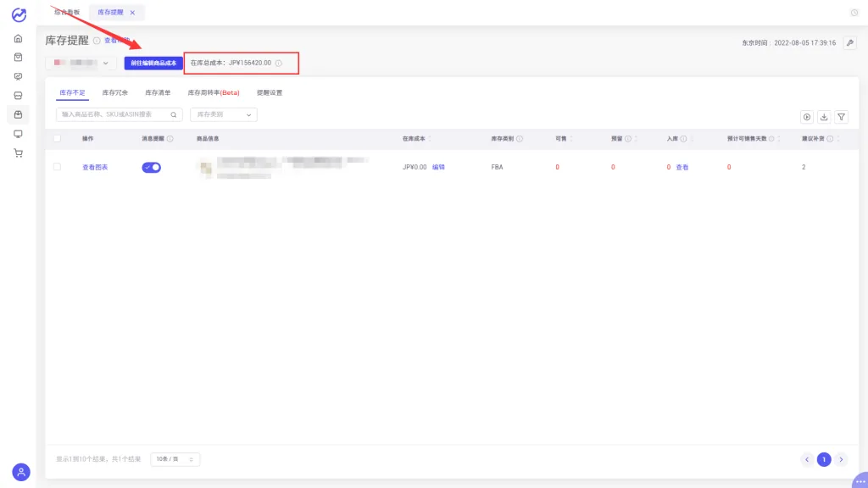Select the 库存不足 tab
Viewport: 868px width, 488px height.
click(x=73, y=93)
